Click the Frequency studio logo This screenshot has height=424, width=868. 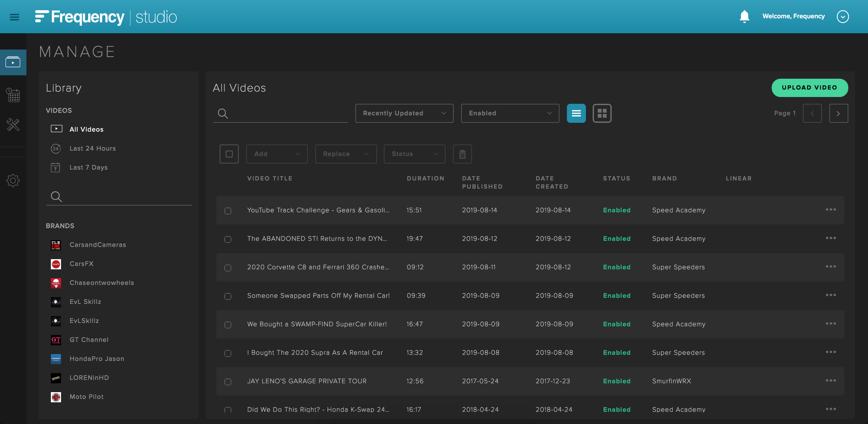tap(106, 17)
